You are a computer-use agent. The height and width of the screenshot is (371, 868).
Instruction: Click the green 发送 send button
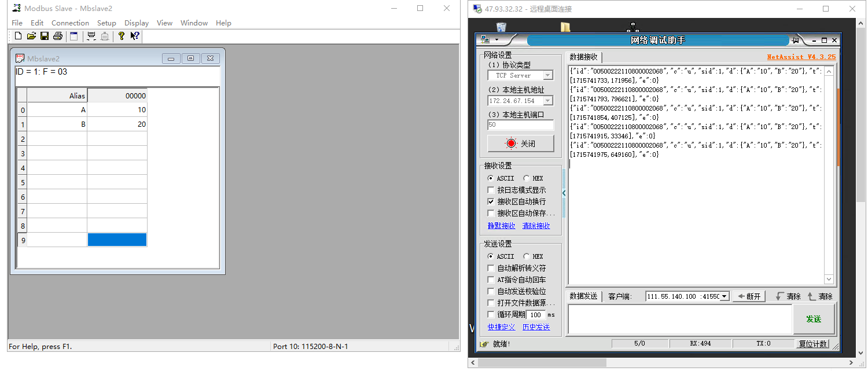pos(814,319)
